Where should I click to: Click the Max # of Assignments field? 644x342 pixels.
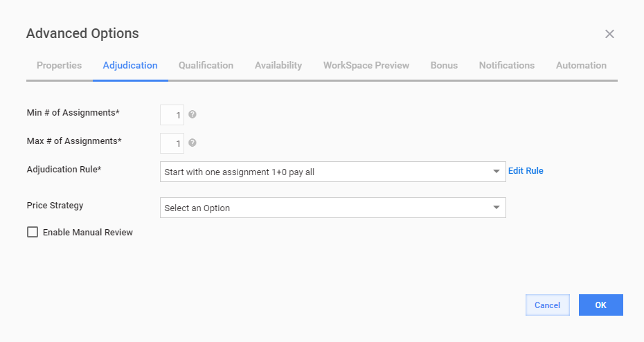click(x=172, y=143)
